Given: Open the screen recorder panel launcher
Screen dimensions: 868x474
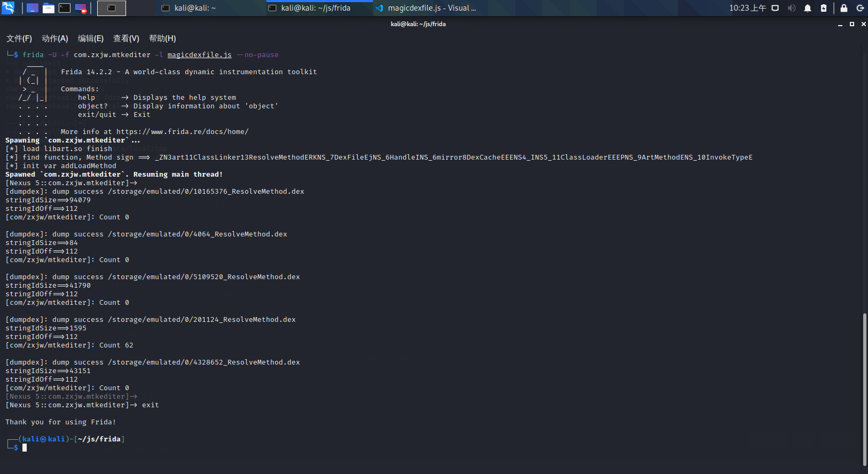Looking at the screenshot, I should point(81,8).
